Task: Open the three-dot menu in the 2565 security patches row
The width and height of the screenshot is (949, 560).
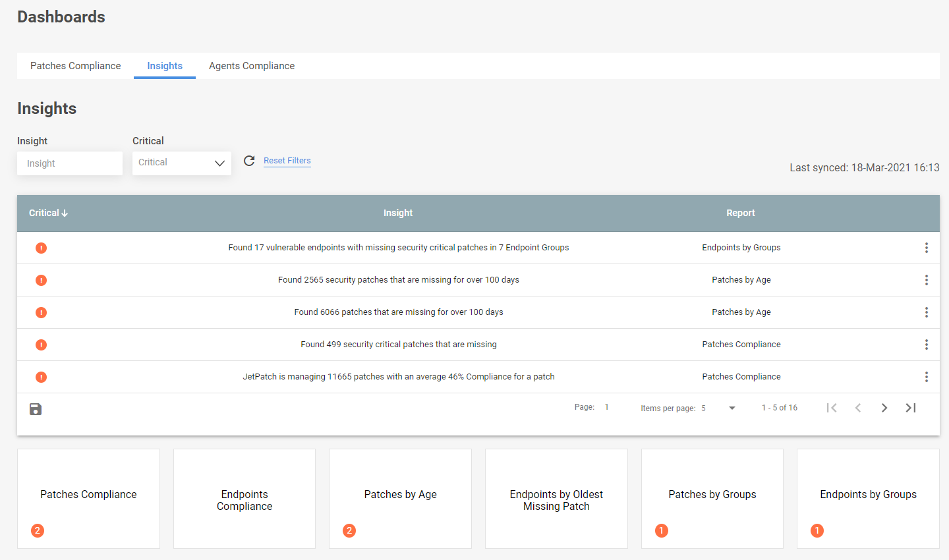Action: coord(926,280)
